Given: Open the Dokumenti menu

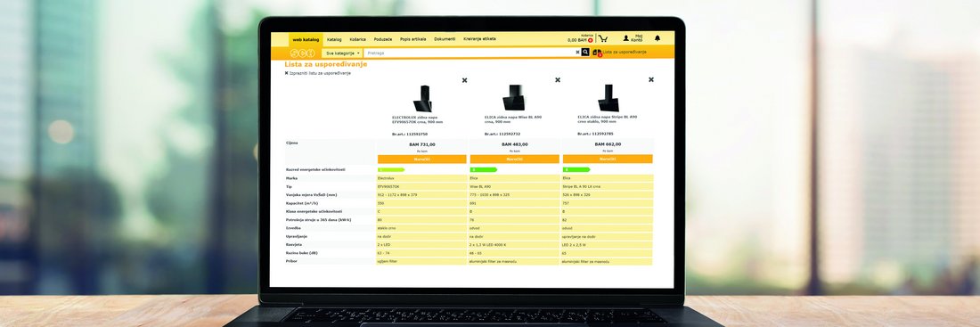Looking at the screenshot, I should (445, 39).
